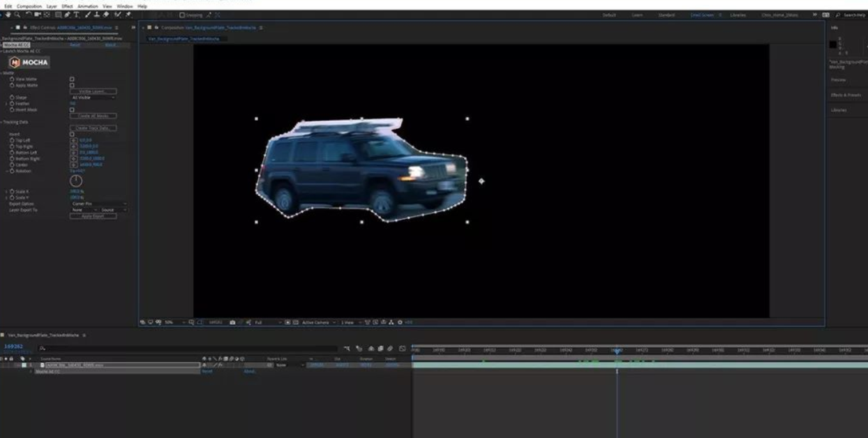Enable the View Matte checkbox

72,80
